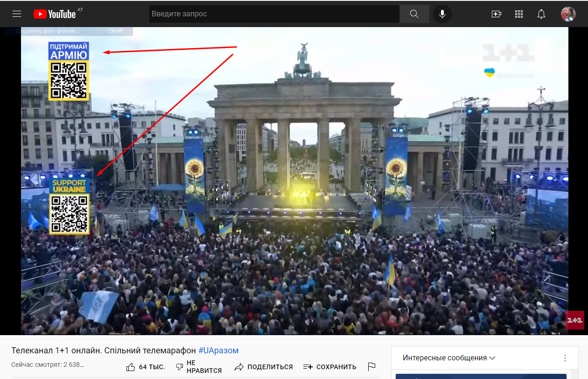Open the #UAразом hashtag link
588x379 pixels.
point(218,351)
